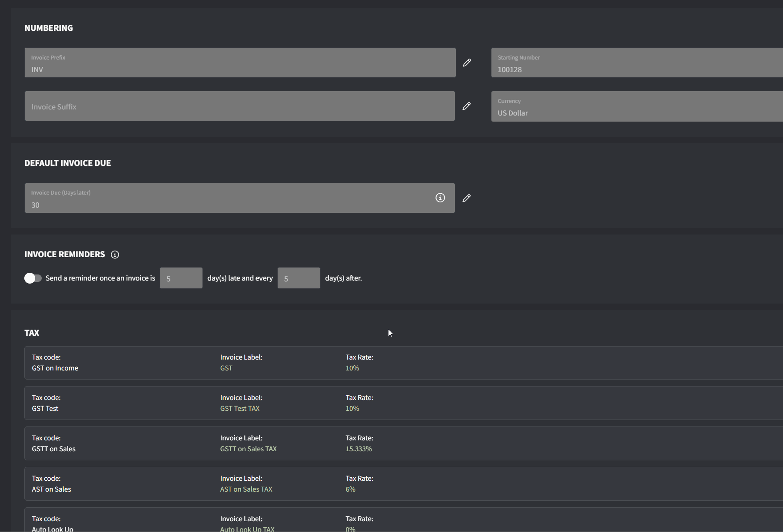The width and height of the screenshot is (783, 532).
Task: Edit the Invoice Suffix using the pencil icon
Action: 467,106
